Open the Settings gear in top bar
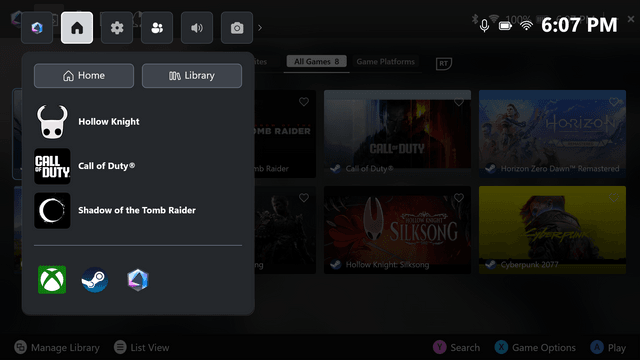Screen dimensions: 640x360 (117, 28)
